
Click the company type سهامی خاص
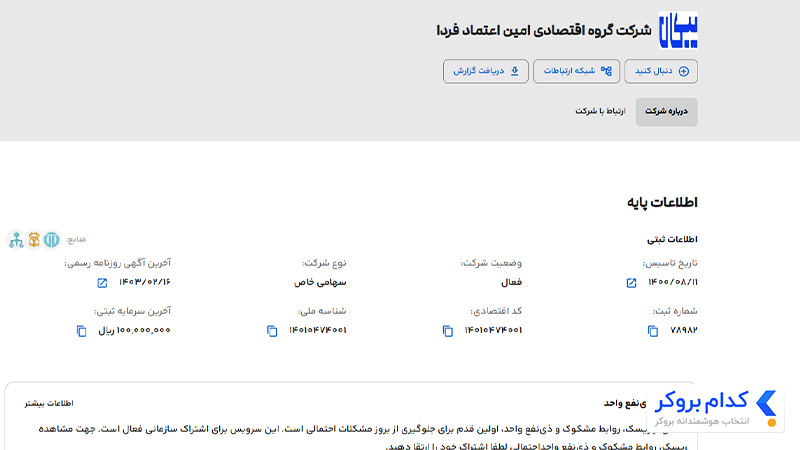(x=320, y=282)
